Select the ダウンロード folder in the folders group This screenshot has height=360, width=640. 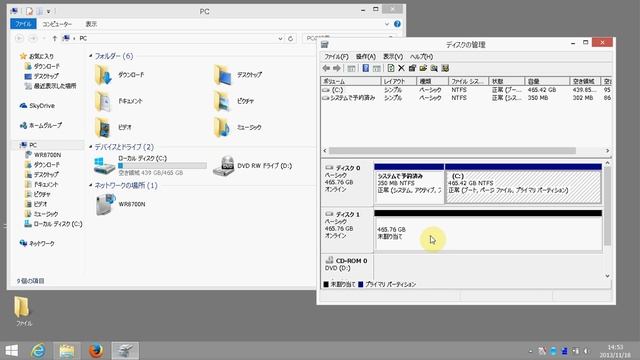(120, 75)
